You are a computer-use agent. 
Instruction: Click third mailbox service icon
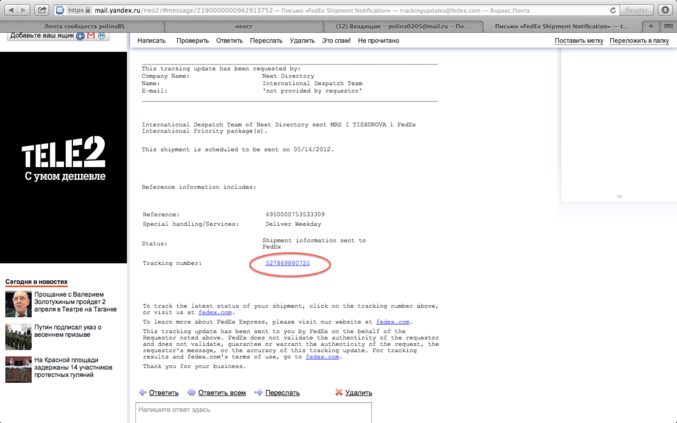click(x=101, y=35)
